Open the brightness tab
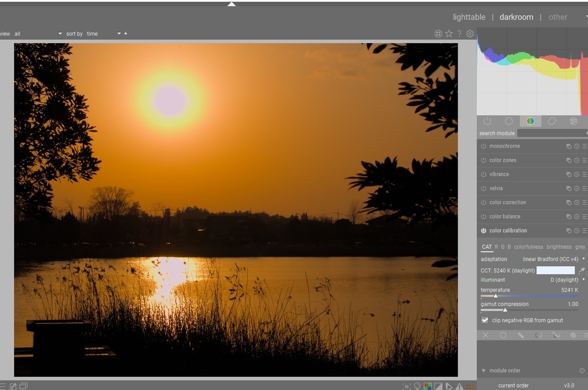Viewport: 588px width, 390px height. point(559,247)
